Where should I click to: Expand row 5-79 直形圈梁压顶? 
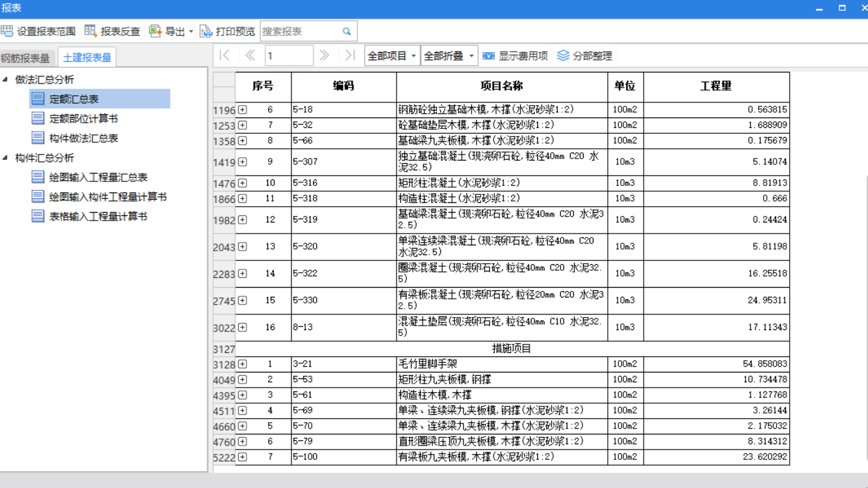tap(243, 442)
